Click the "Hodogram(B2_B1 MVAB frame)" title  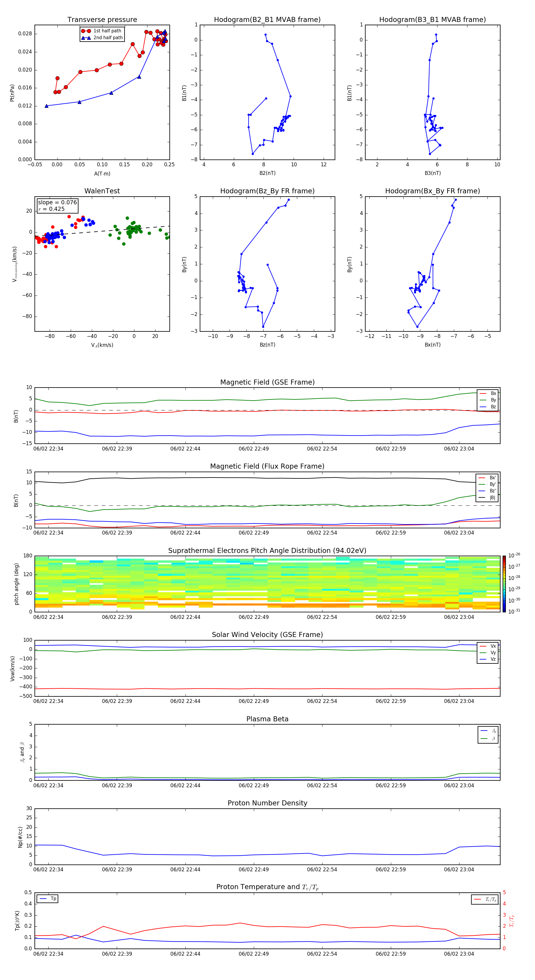[267, 20]
